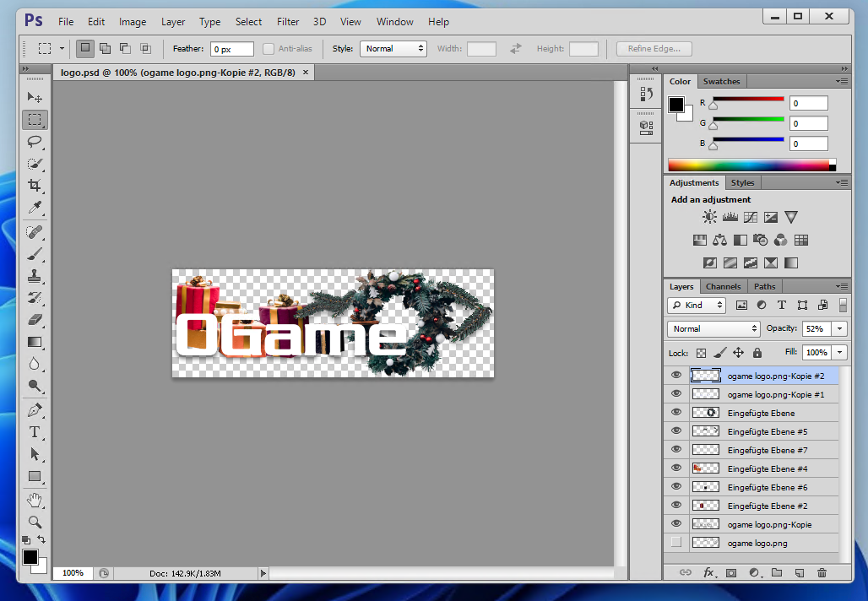Image resolution: width=868 pixels, height=601 pixels.
Task: Open the Color panel options menu
Action: (842, 81)
